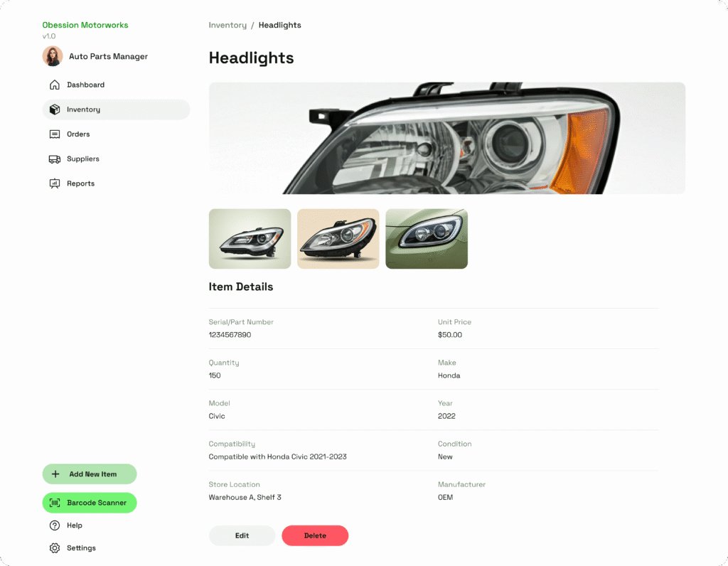Select the Inventory box icon

tap(54, 109)
